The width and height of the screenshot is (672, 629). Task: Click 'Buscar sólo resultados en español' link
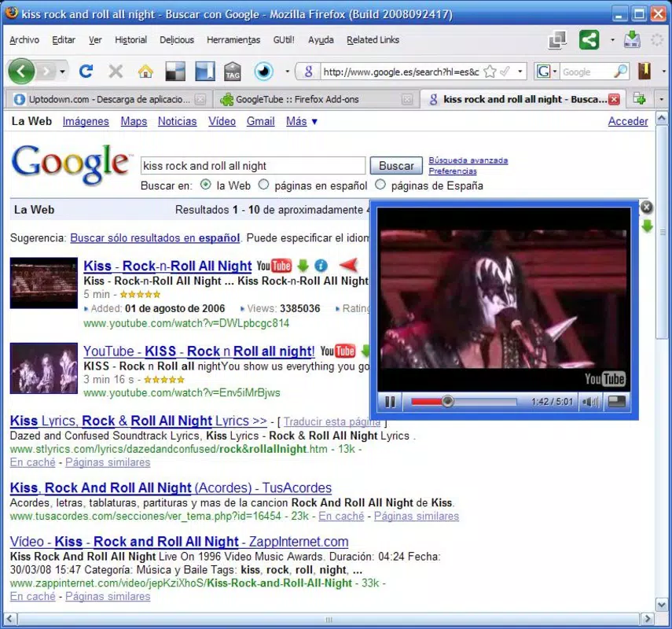(x=155, y=238)
